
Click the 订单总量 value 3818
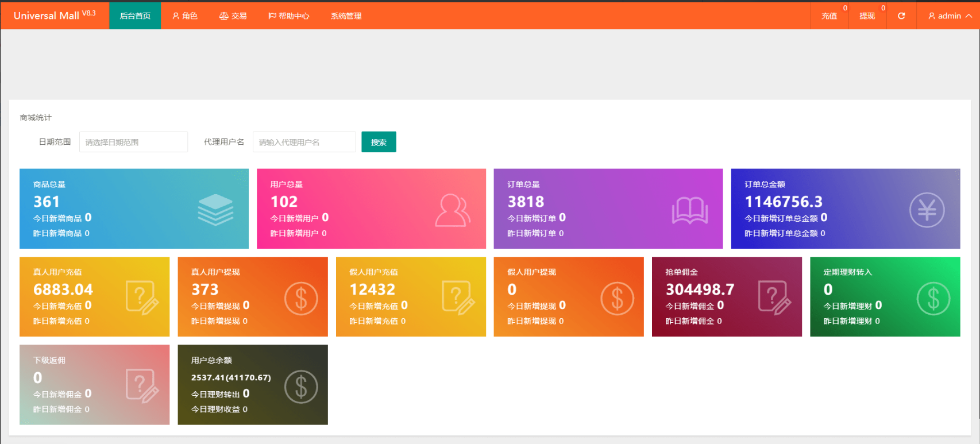click(526, 202)
